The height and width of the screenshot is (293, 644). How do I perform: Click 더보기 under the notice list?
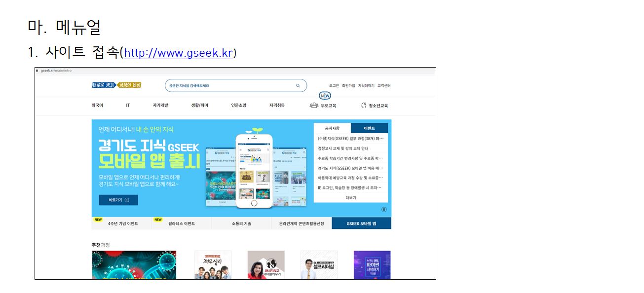click(350, 198)
